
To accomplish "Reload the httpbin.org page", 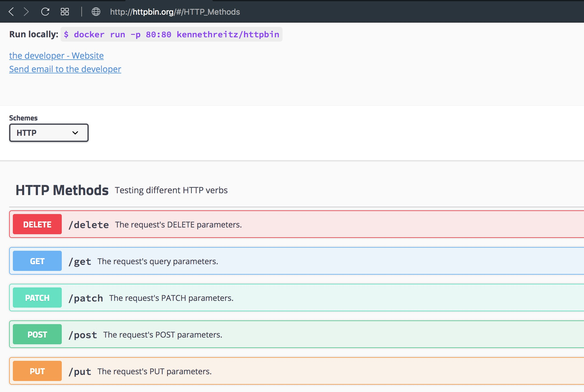I will 45,12.
